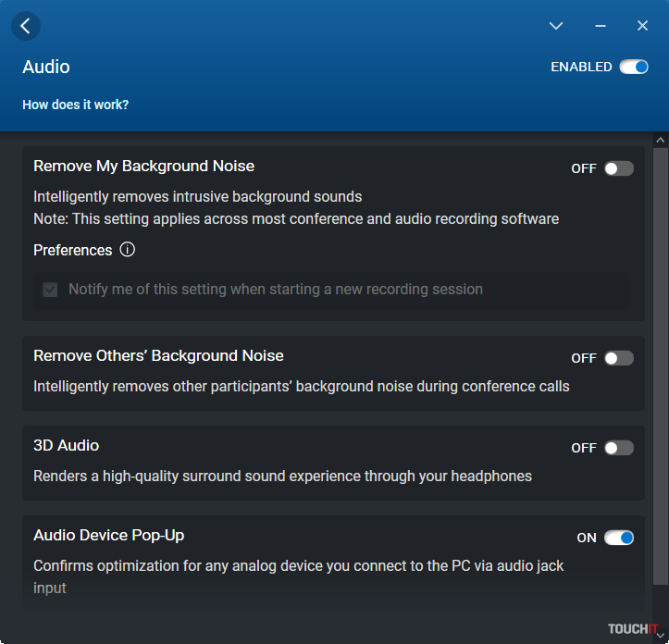Expand the chevron dropdown in title bar
Image resolution: width=669 pixels, height=644 pixels.
(556, 26)
